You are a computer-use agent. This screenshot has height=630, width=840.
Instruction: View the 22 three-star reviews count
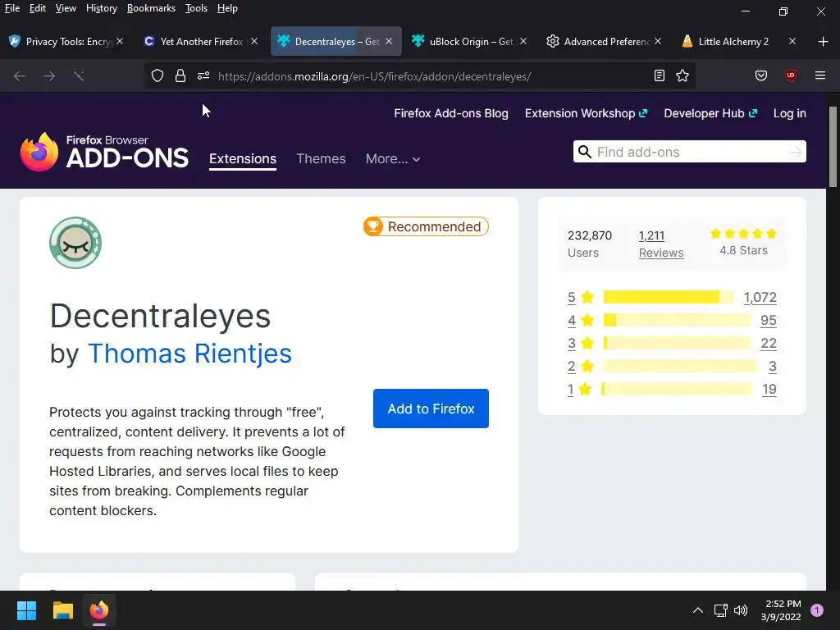coord(769,344)
